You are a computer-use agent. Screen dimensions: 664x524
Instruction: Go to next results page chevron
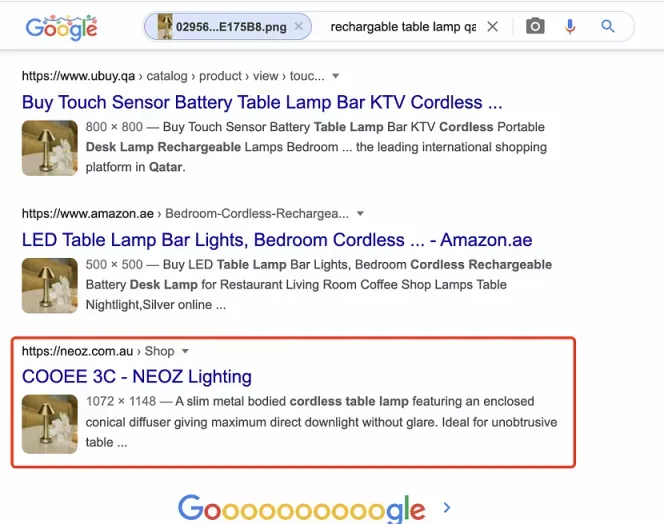tap(447, 507)
